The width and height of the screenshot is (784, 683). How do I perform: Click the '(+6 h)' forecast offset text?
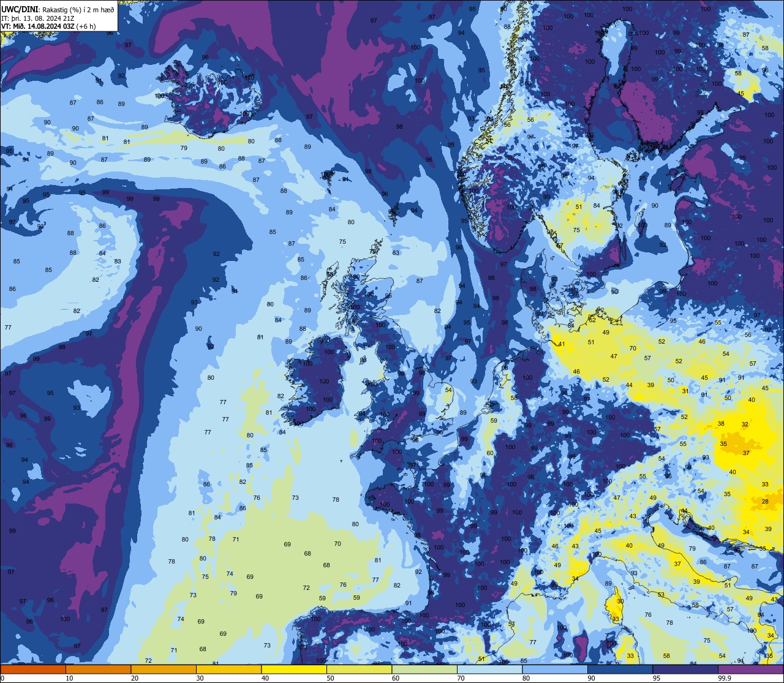85,26
